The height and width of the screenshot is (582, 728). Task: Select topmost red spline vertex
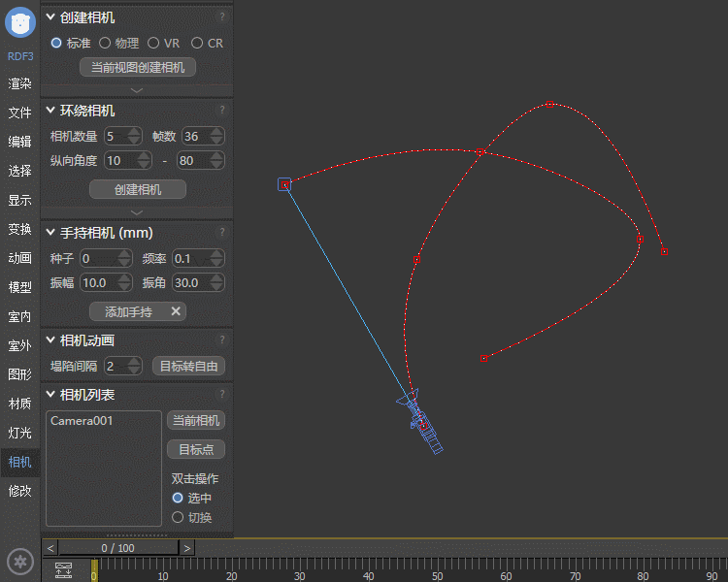pos(549,105)
